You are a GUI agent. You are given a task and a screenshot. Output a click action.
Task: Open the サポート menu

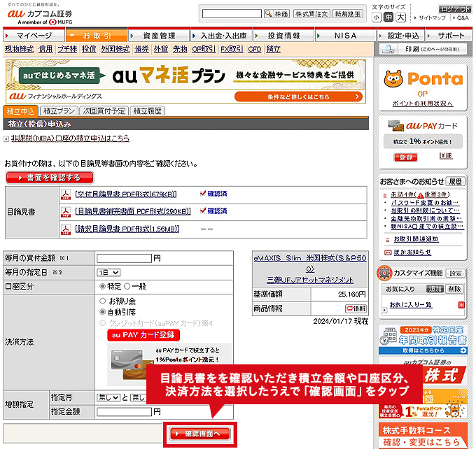tap(449, 36)
